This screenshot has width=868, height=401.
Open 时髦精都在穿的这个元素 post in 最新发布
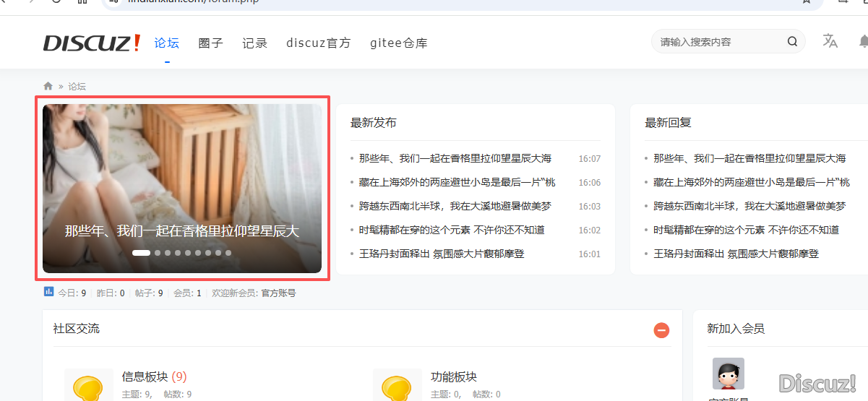coord(452,230)
